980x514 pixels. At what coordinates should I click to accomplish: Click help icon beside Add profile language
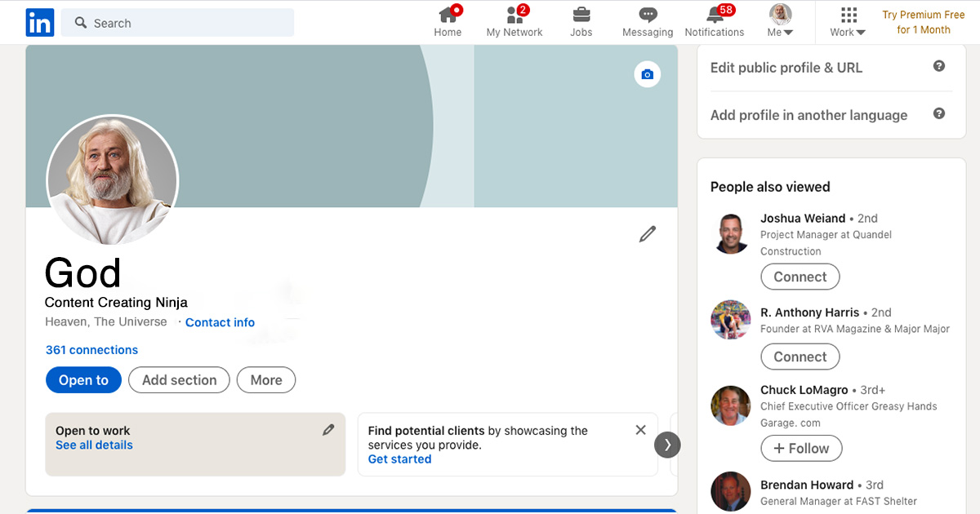pos(939,113)
